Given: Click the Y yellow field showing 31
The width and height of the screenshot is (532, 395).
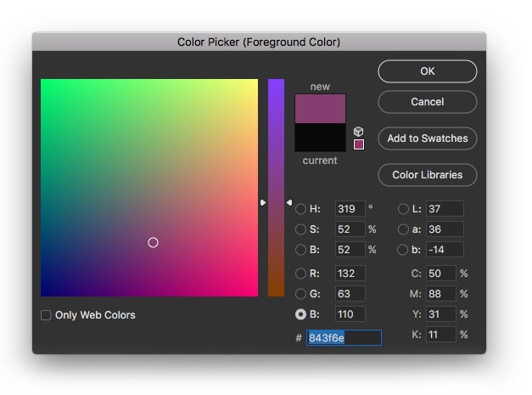Looking at the screenshot, I should pos(440,314).
